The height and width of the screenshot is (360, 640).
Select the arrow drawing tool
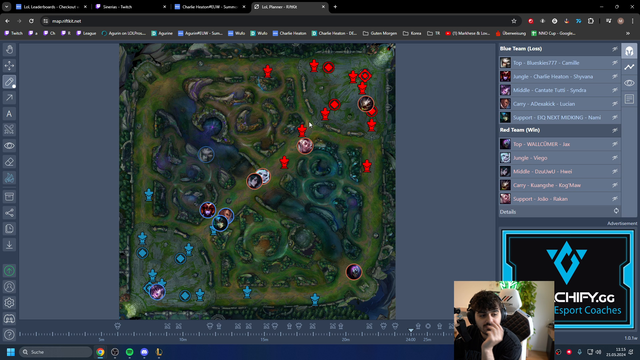(x=9, y=98)
